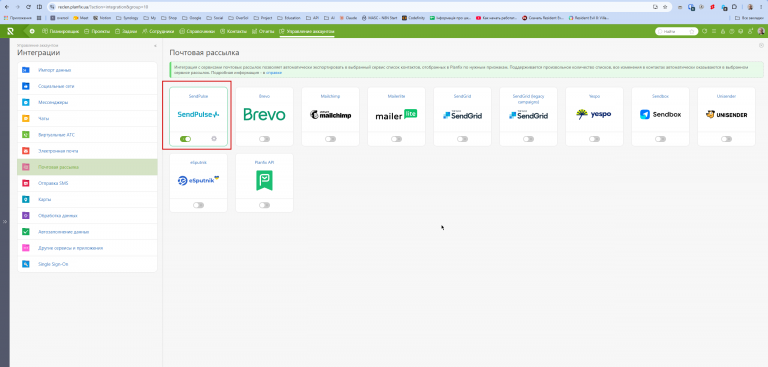Open Отправка SMS integrations category
768x367 pixels.
tap(87, 183)
